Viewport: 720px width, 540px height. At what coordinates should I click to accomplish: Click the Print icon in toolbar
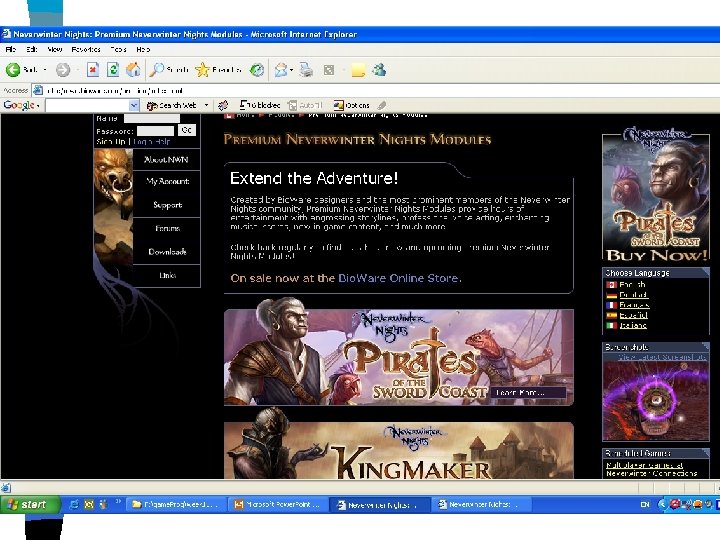[x=306, y=70]
